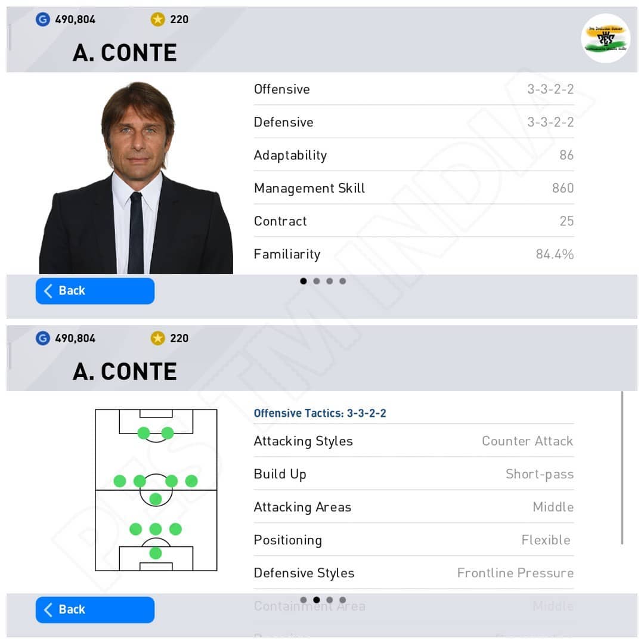This screenshot has height=644, width=644.
Task: Select the fourth page dot in top panel
Action: point(342,281)
